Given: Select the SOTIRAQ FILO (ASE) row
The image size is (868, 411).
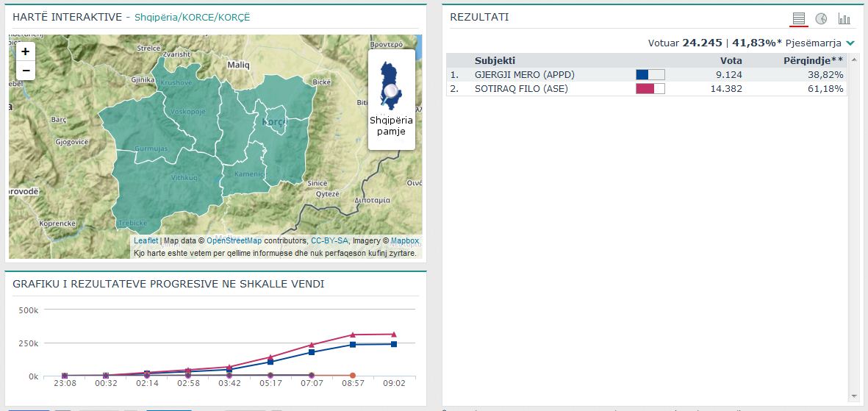Looking at the screenshot, I should [x=521, y=89].
